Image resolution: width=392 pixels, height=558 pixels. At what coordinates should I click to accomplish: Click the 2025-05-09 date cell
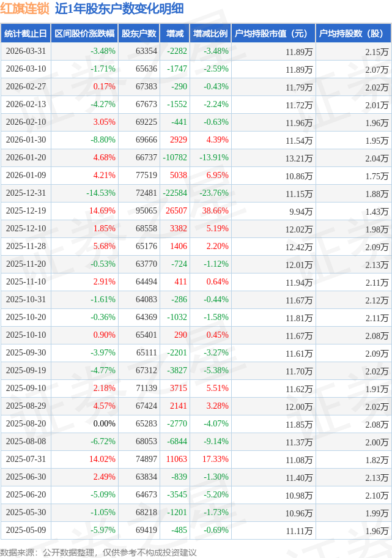pos(26,530)
